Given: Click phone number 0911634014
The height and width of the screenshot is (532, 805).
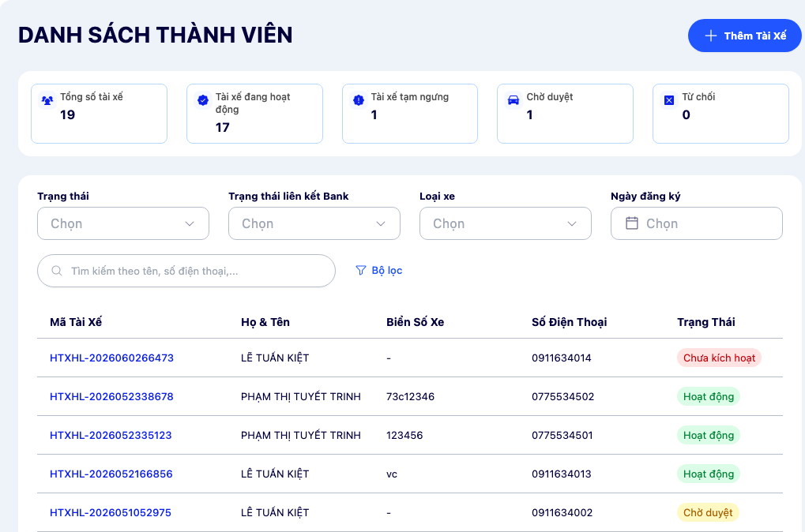Looking at the screenshot, I should [x=562, y=358].
